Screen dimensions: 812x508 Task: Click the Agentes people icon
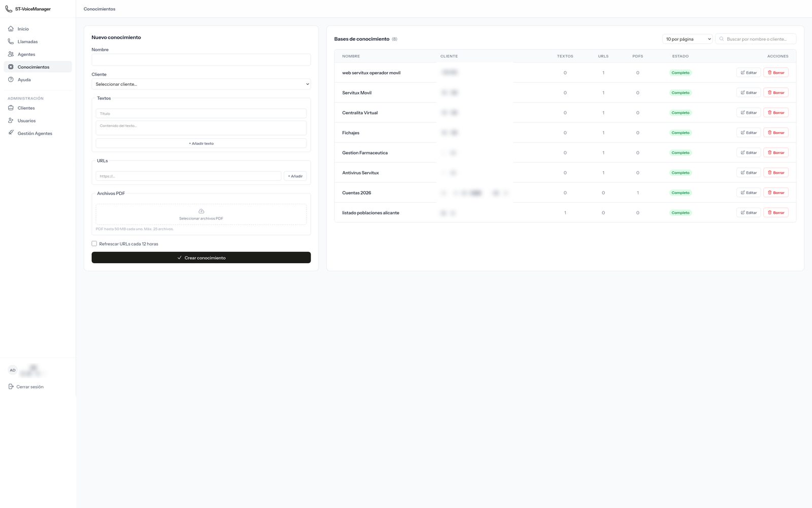[x=11, y=54]
